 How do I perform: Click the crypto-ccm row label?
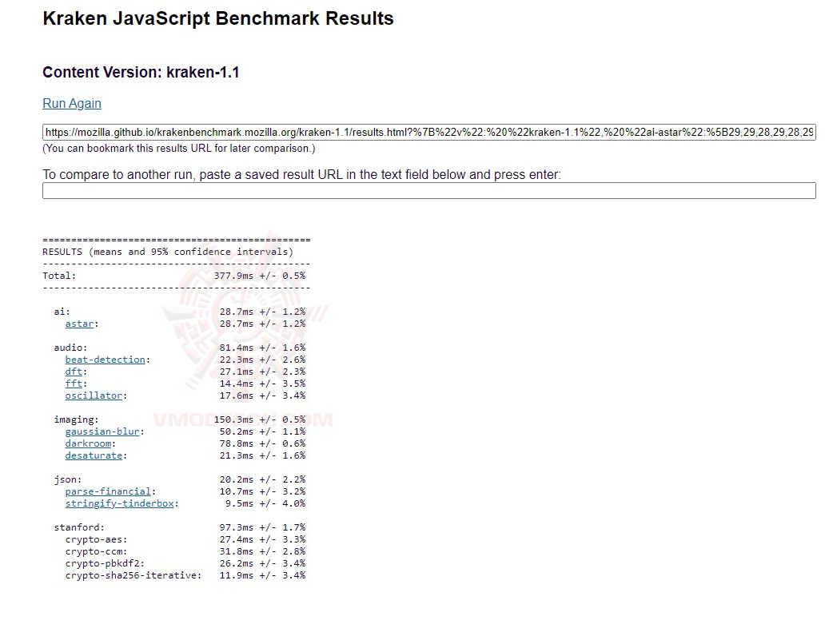pos(96,551)
